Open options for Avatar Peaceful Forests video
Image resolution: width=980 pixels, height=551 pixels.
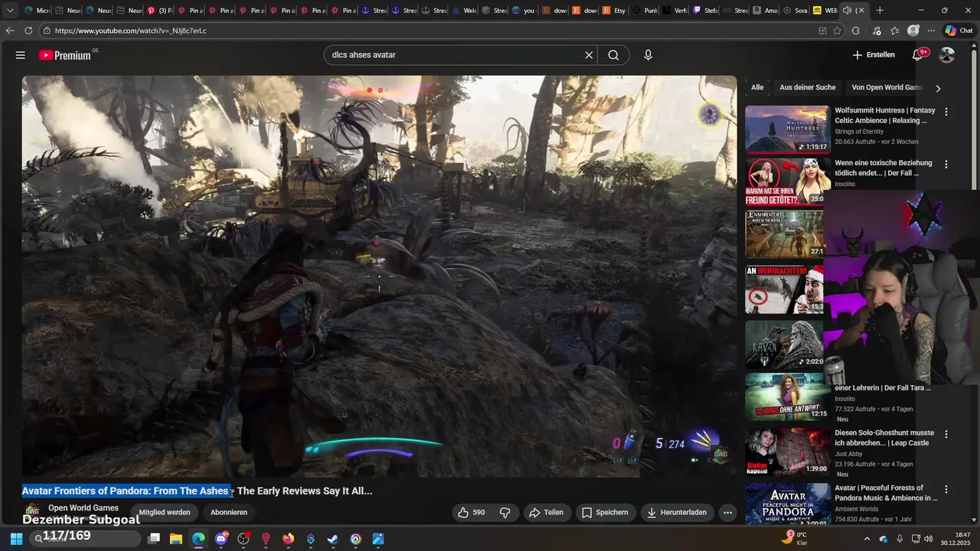(946, 489)
